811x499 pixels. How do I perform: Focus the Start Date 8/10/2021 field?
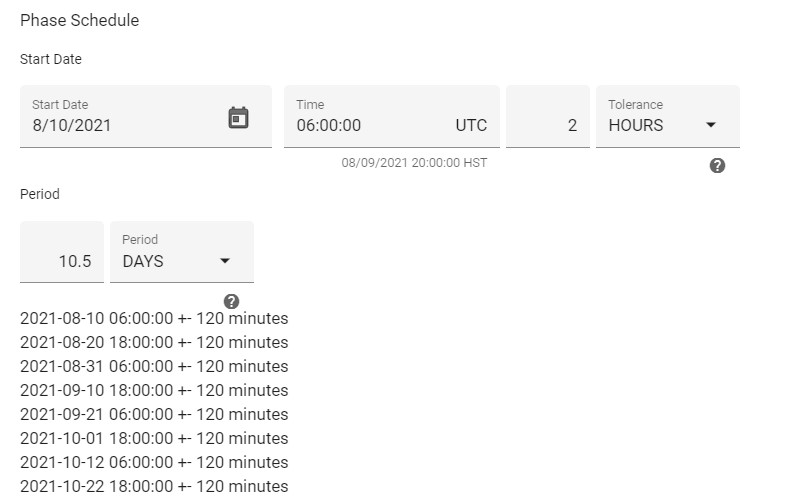tap(146, 116)
